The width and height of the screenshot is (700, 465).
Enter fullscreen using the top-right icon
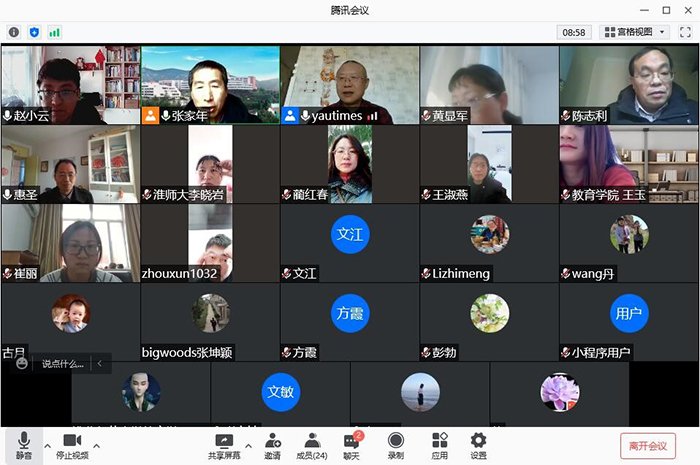pos(685,32)
